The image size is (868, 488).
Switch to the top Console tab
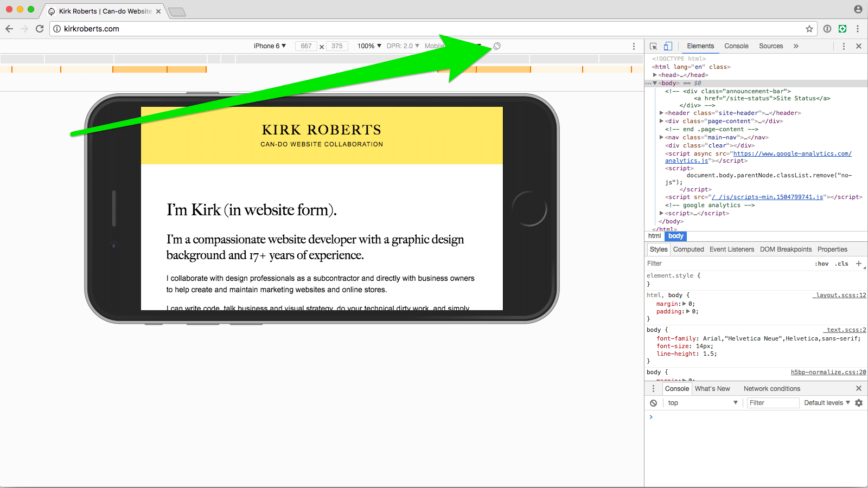point(736,46)
